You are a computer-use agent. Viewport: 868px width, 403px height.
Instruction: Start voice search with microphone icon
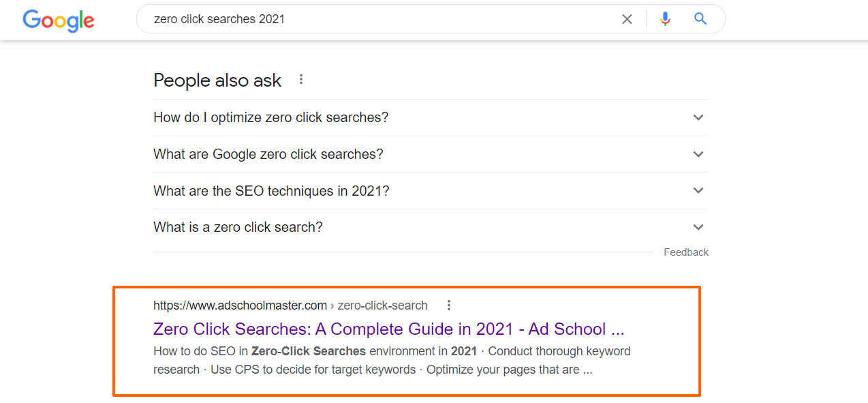(x=665, y=19)
